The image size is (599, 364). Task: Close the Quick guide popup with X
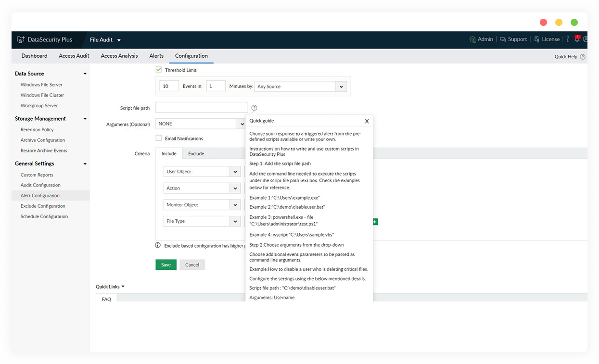tap(367, 121)
